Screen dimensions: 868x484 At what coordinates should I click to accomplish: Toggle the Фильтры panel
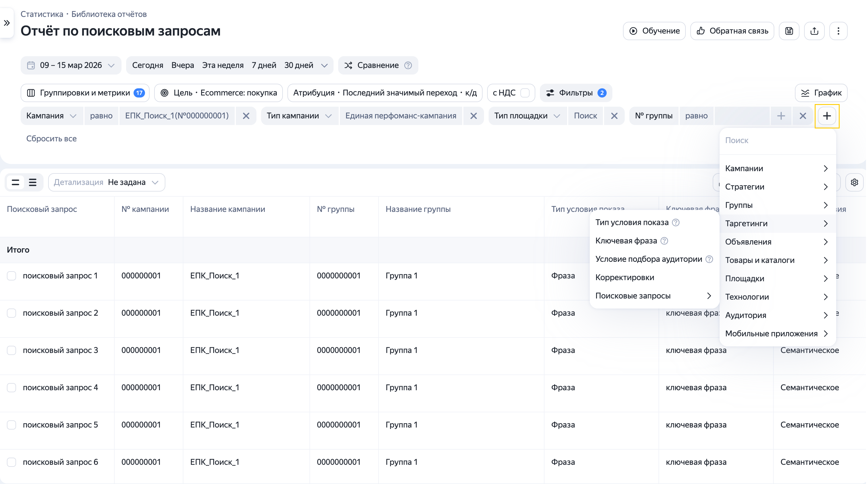pos(576,93)
